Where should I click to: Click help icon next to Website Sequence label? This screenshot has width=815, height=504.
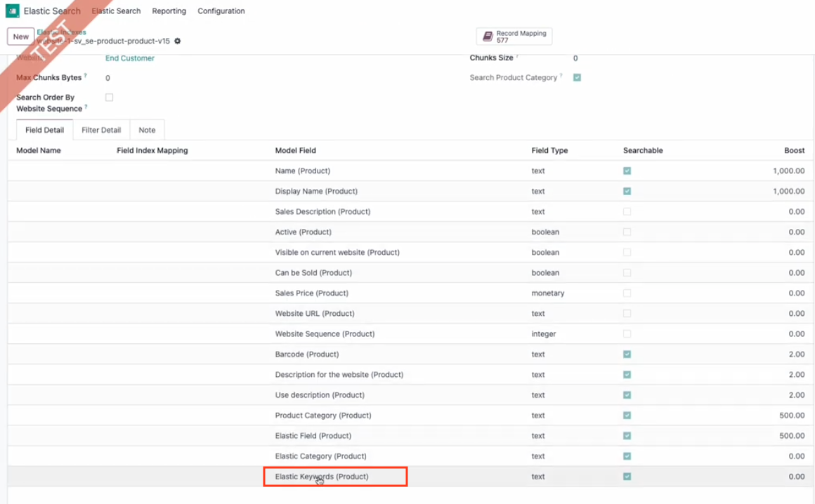click(x=86, y=107)
